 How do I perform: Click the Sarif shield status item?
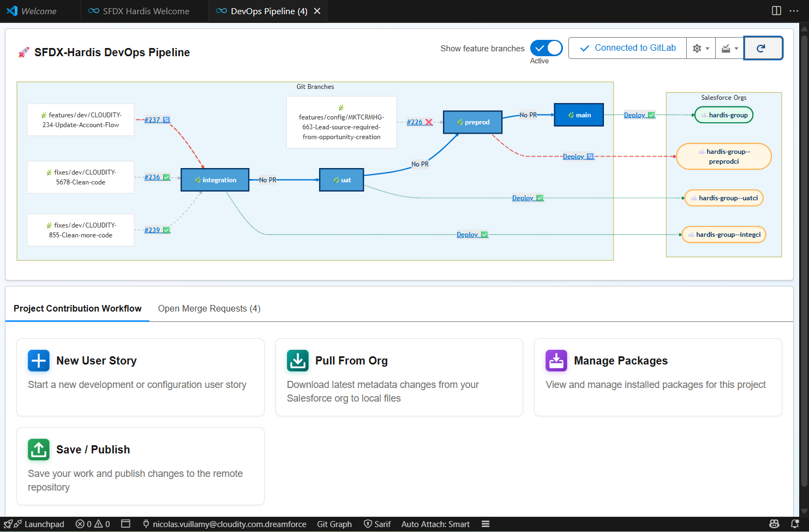[377, 524]
